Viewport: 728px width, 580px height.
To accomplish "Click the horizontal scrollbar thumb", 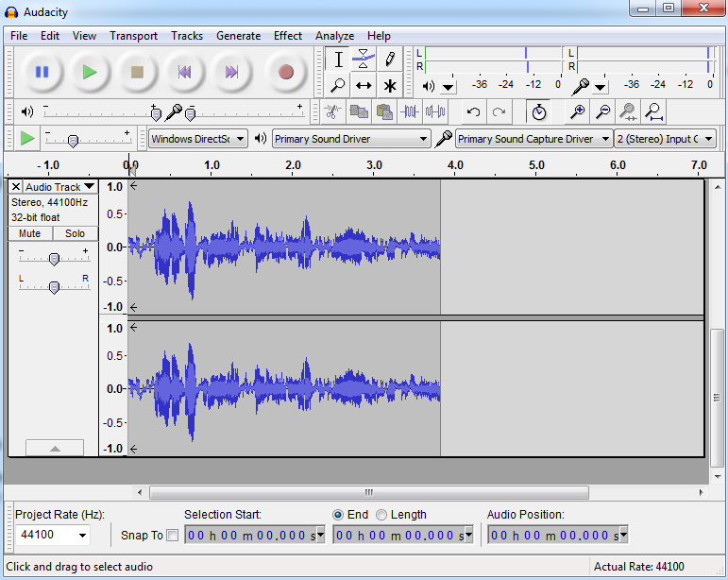I will [368, 492].
